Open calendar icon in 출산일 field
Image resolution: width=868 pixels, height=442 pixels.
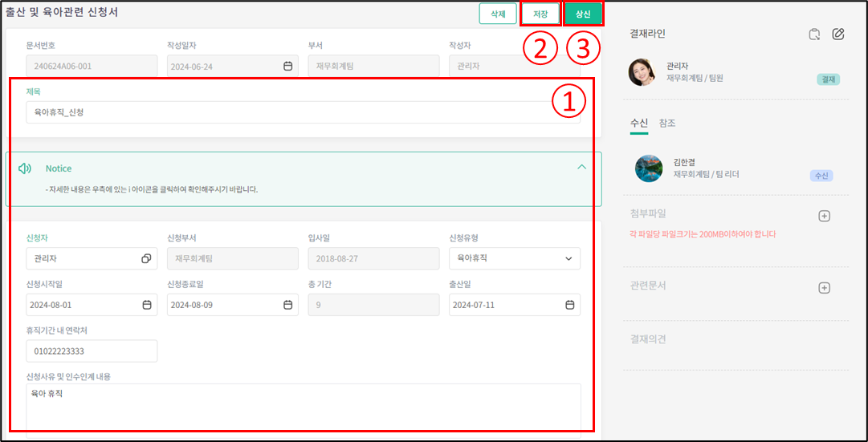[569, 305]
